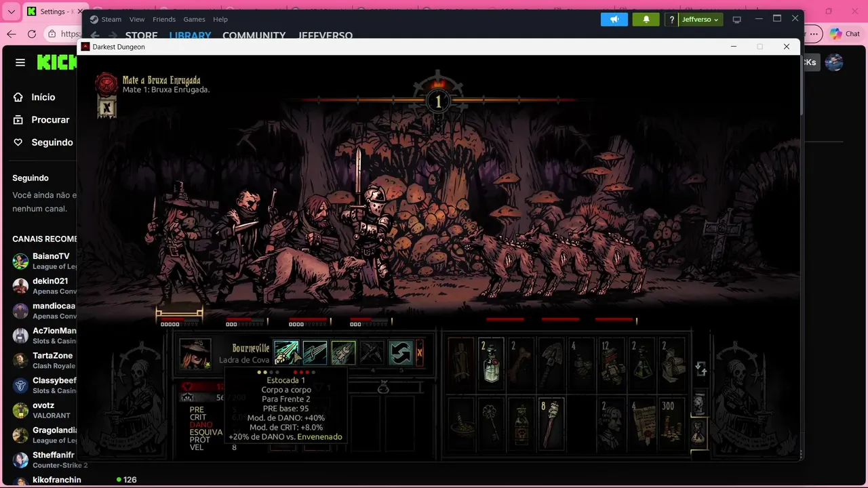
Task: Click the red quest seal icon
Action: [106, 84]
